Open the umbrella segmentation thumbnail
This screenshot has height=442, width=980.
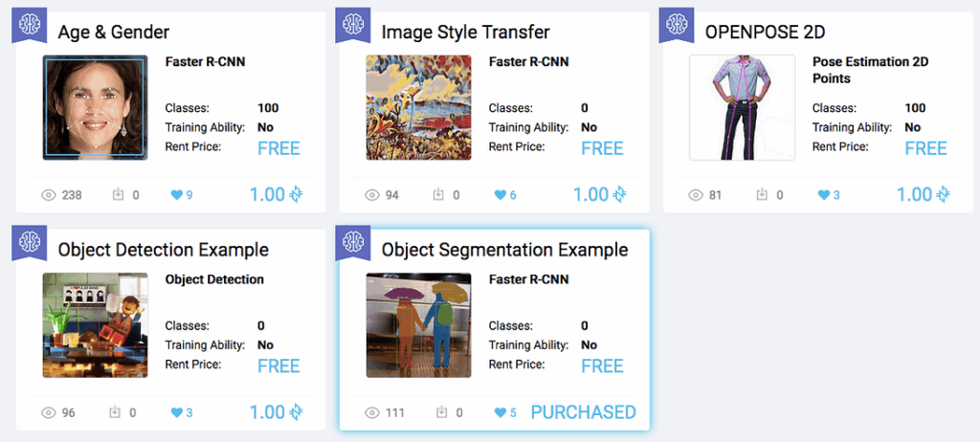coord(418,325)
